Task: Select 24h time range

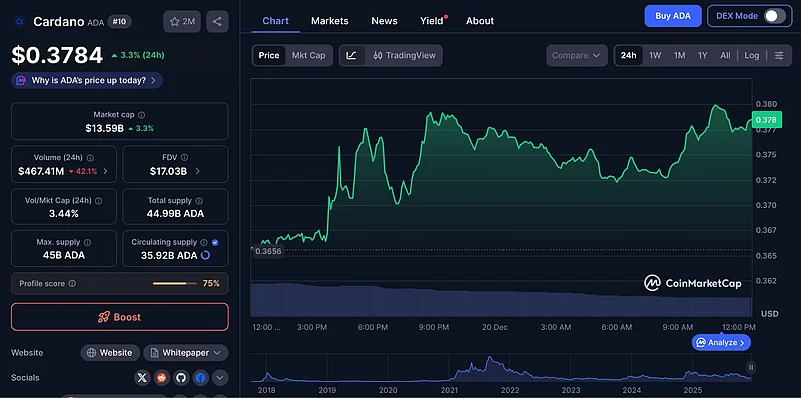Action: [628, 55]
